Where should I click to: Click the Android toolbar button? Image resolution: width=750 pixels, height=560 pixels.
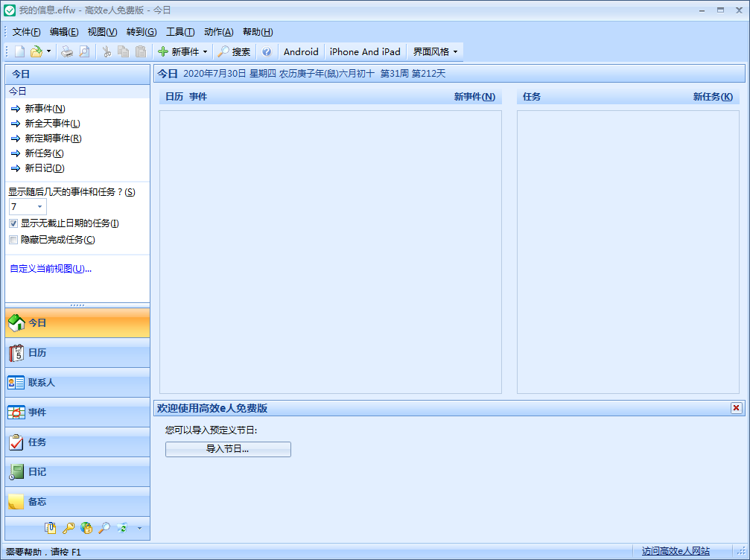click(301, 51)
